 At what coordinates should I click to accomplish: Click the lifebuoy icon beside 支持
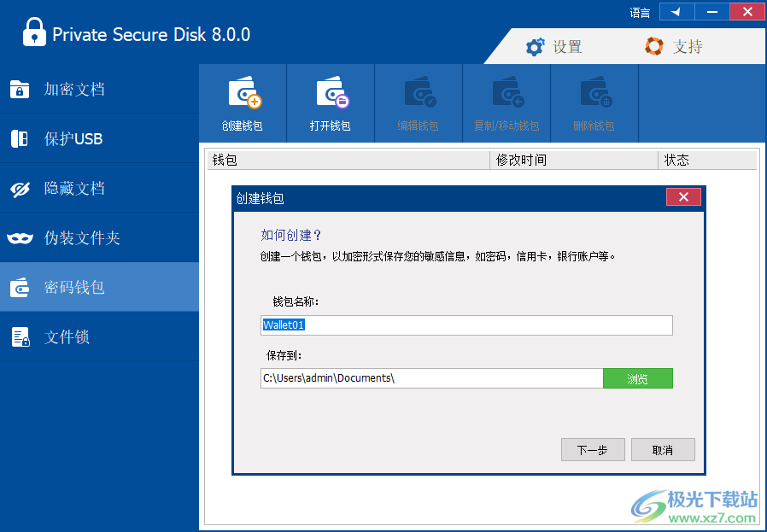[654, 46]
